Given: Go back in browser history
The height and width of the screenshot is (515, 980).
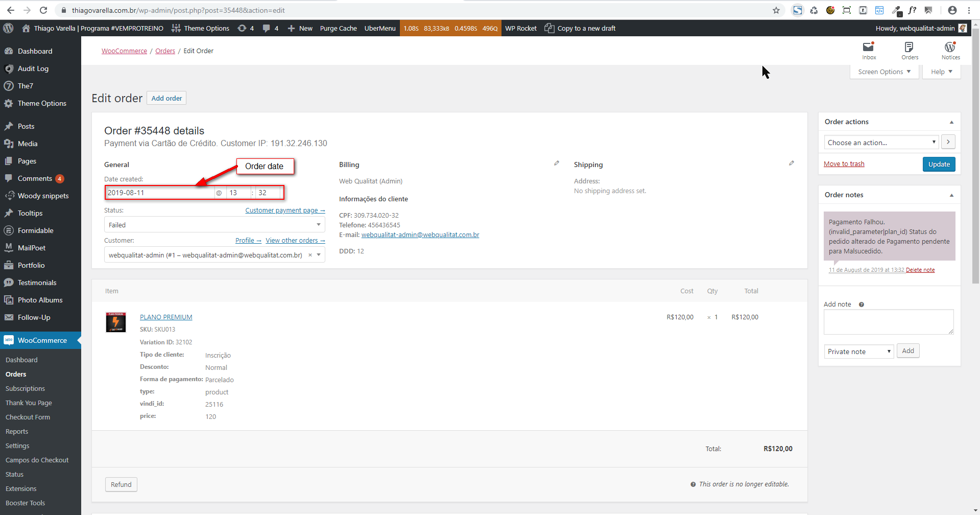Looking at the screenshot, I should [11, 10].
